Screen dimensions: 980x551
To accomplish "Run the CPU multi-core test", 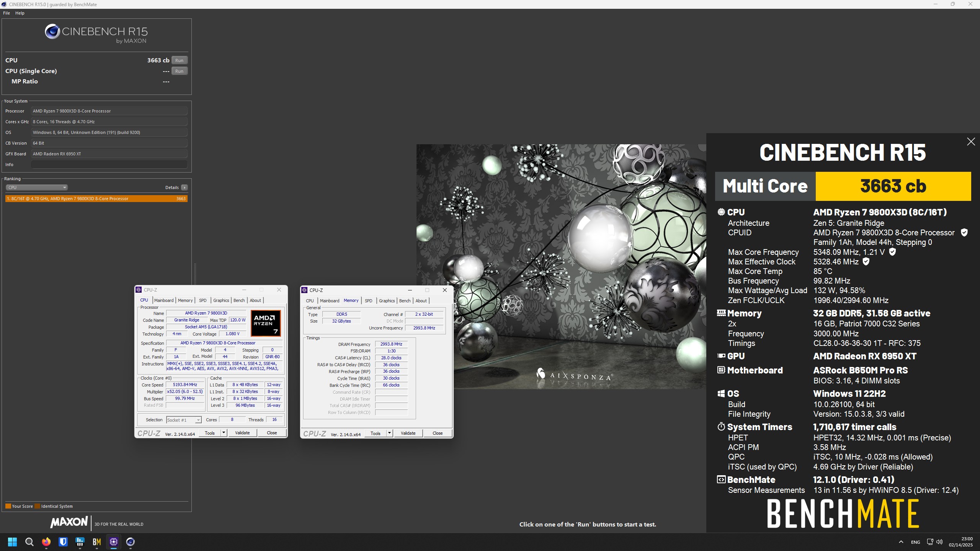I will [x=179, y=60].
